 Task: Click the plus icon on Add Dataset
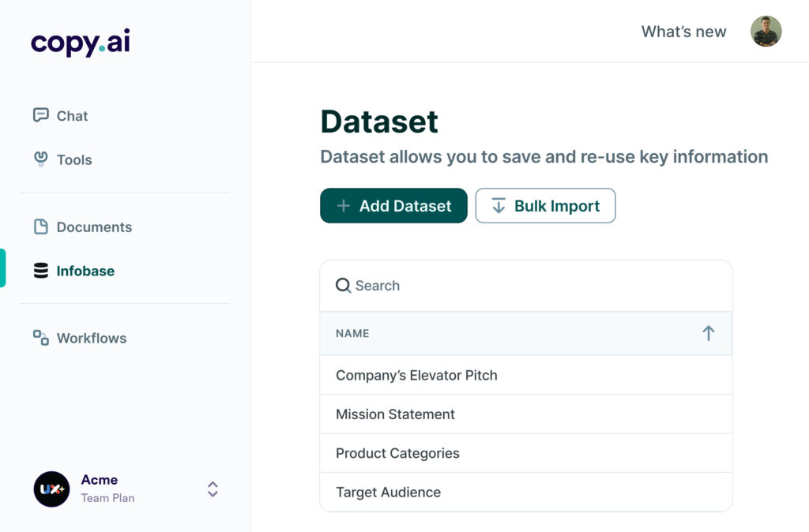pyautogui.click(x=343, y=205)
